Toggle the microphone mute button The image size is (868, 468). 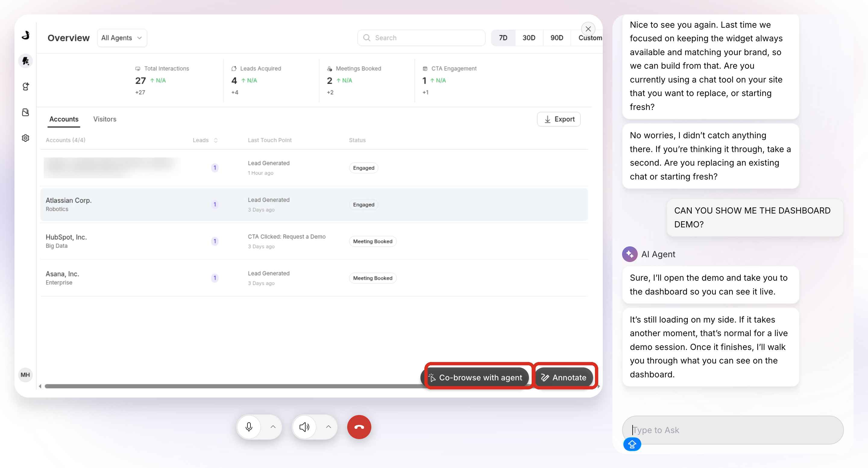(249, 427)
